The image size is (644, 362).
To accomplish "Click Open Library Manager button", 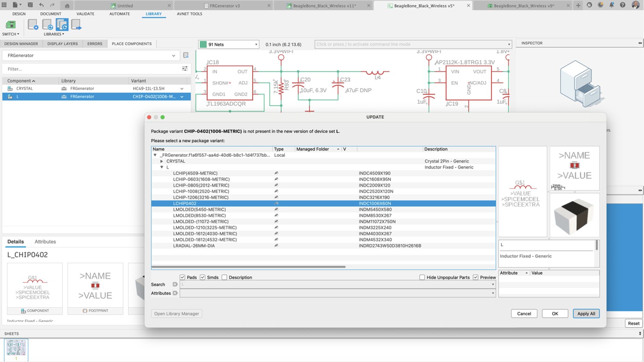I will click(176, 314).
